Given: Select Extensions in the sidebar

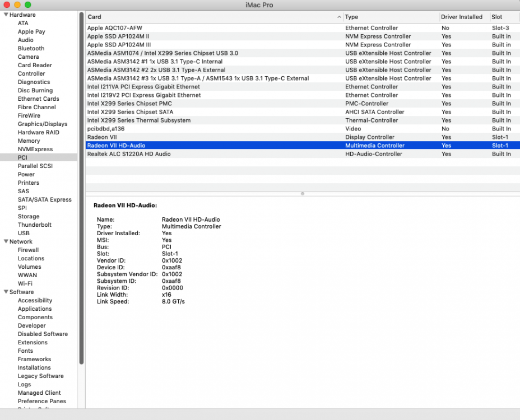Looking at the screenshot, I should pos(32,342).
